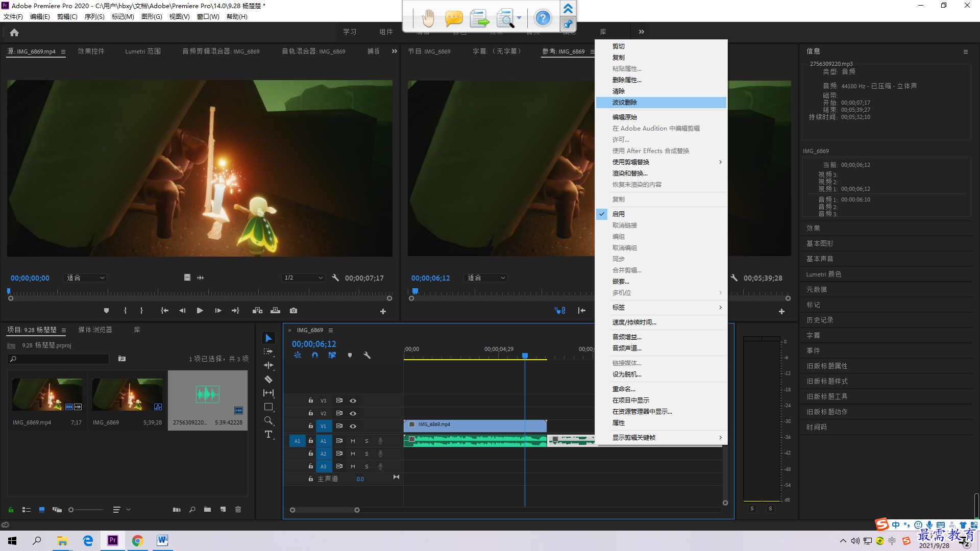
Task: Select the Track Select Forward tool
Action: click(268, 352)
